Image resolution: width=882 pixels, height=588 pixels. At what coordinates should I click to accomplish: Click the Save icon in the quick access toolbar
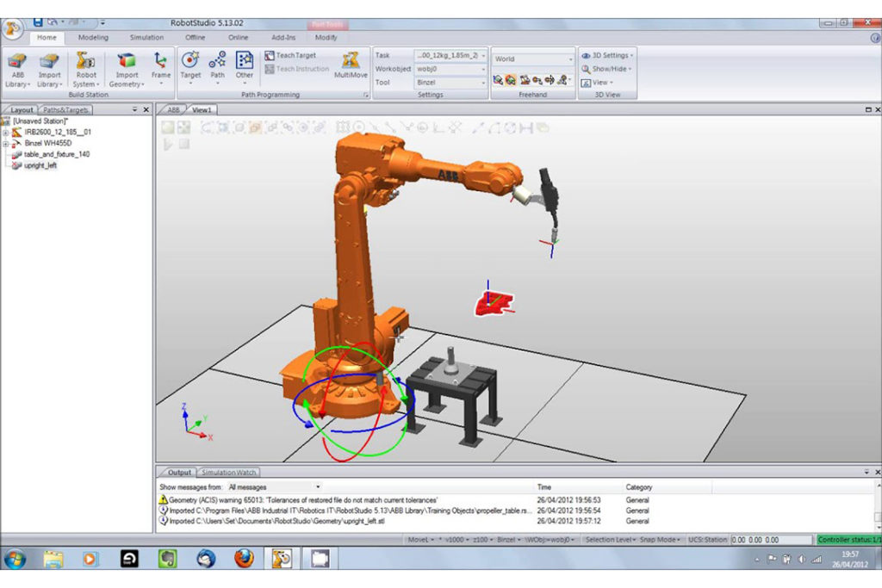(38, 22)
